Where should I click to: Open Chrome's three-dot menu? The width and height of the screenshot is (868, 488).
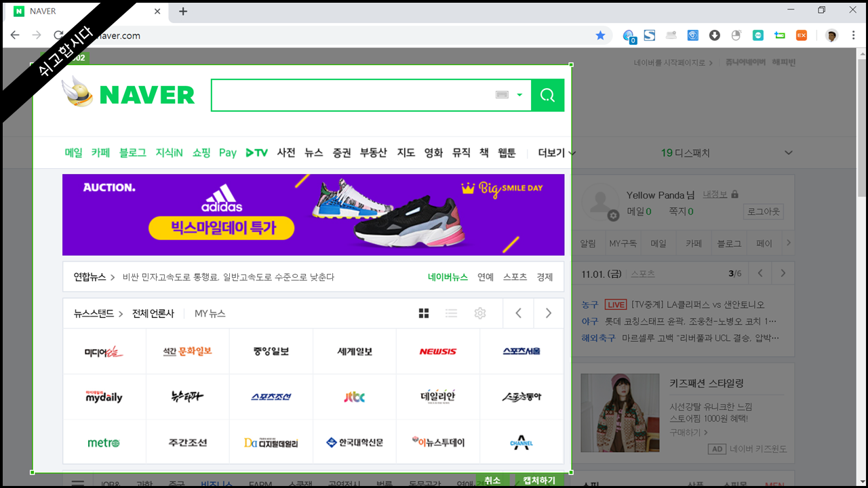point(854,35)
